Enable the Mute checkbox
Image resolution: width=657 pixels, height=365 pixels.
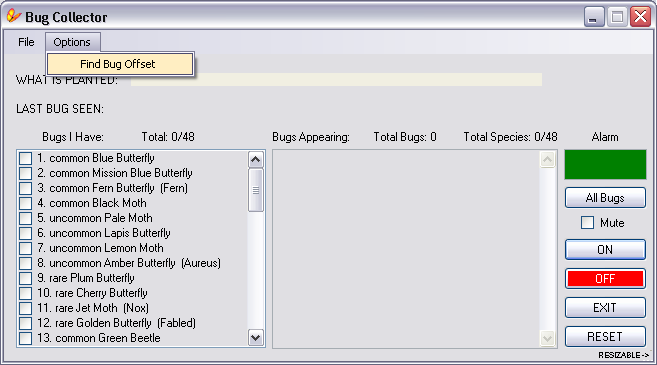click(587, 223)
